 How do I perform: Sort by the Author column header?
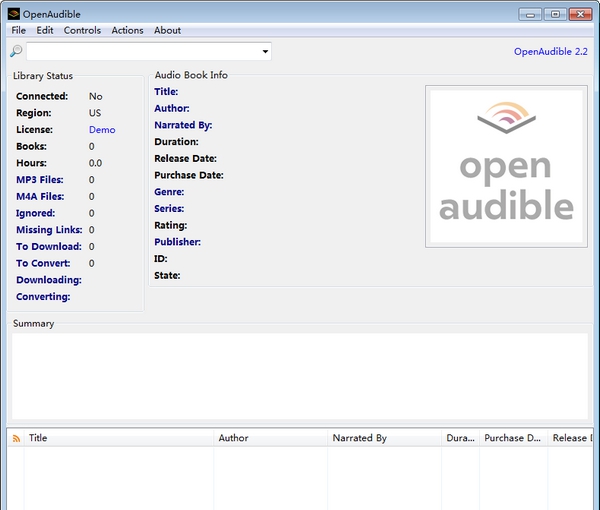(x=271, y=438)
